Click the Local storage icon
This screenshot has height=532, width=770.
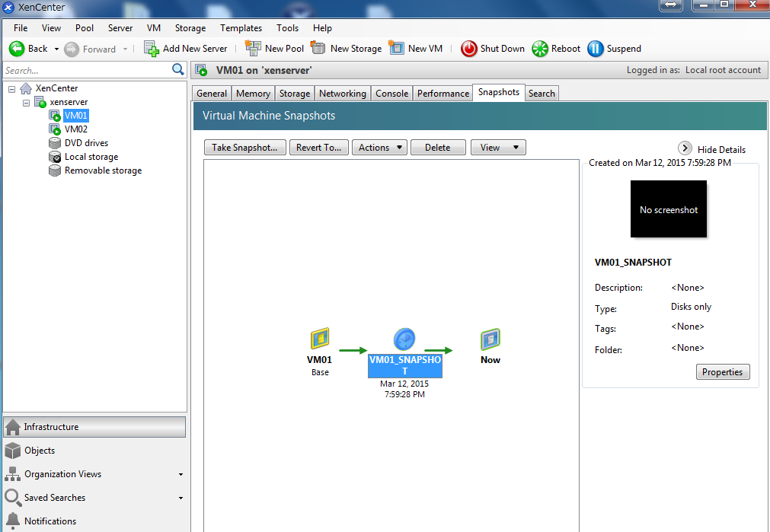[x=55, y=157]
